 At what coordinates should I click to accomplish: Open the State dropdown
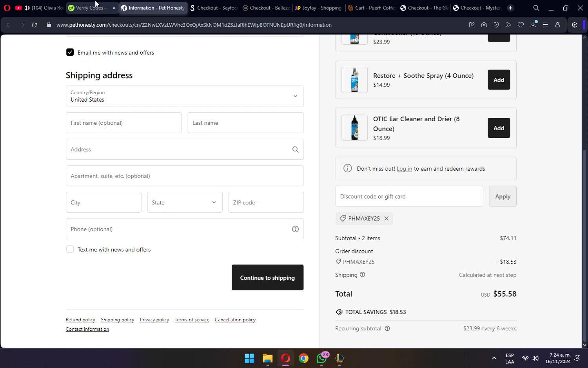(x=185, y=202)
